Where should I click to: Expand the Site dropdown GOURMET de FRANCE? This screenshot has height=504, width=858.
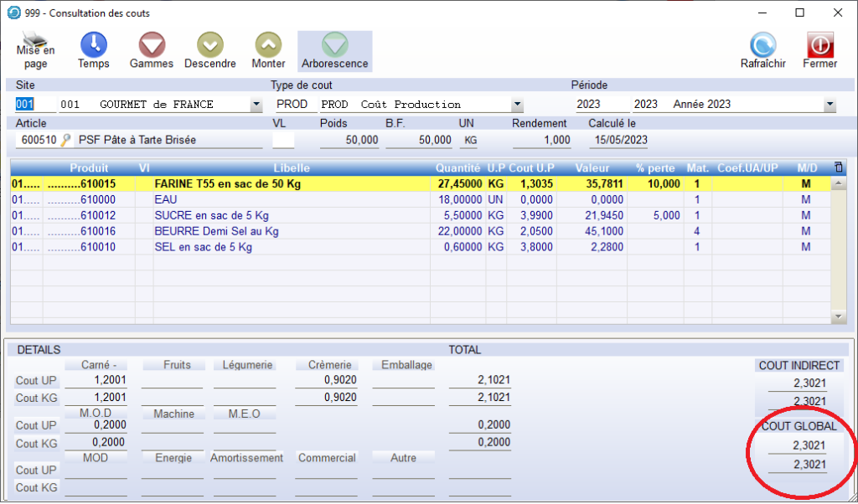[256, 105]
